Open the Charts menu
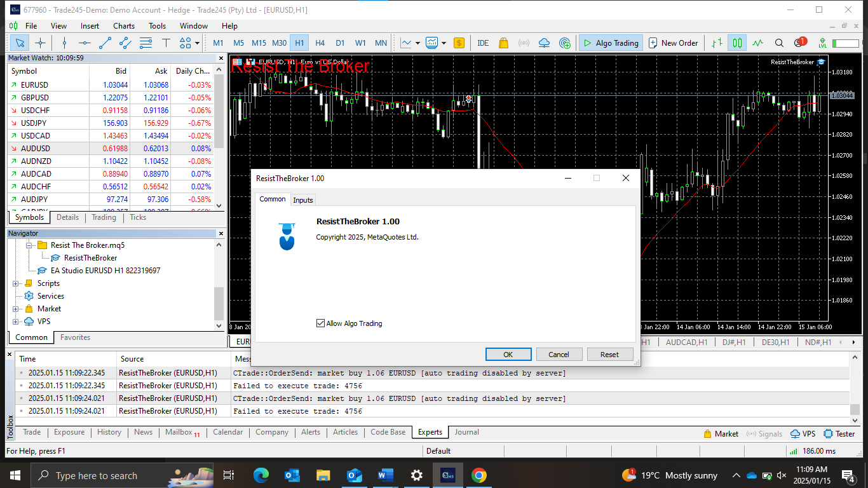This screenshot has width=868, height=488. (124, 26)
